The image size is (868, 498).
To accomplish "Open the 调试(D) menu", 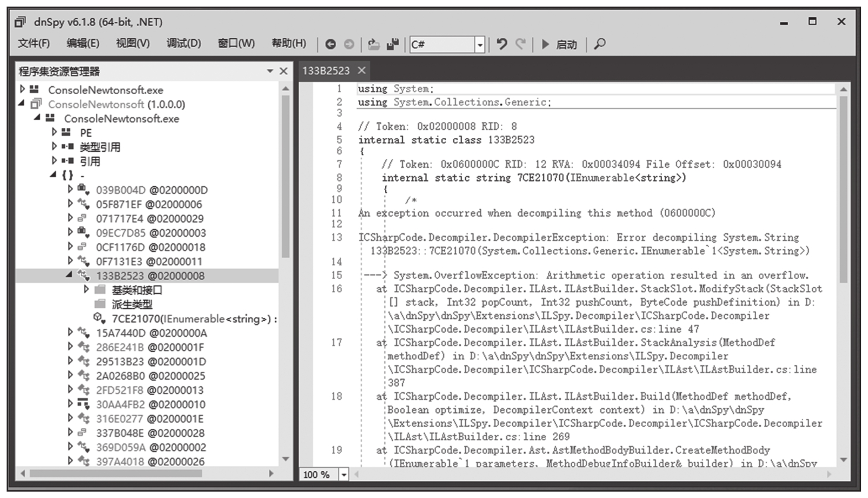I will click(x=184, y=43).
